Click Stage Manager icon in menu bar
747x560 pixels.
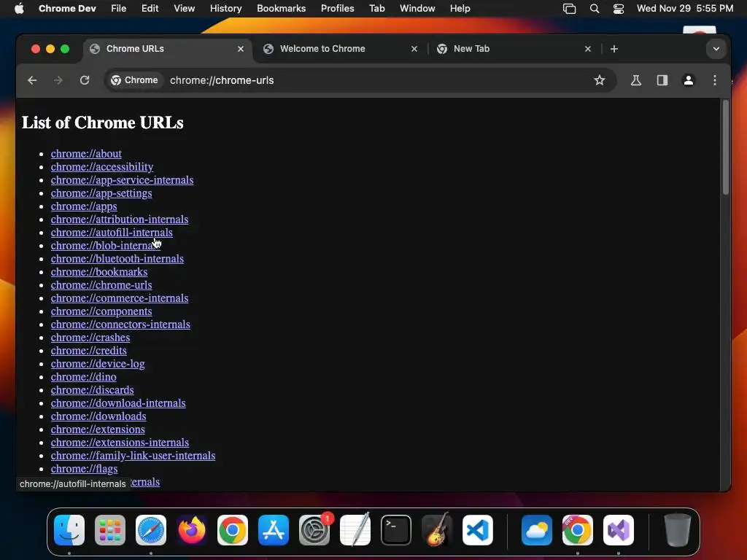[569, 9]
